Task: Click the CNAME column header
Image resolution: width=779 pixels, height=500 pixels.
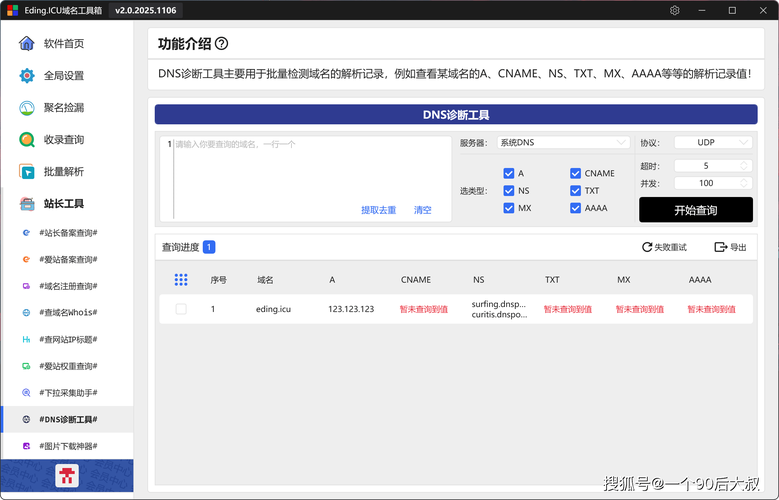Action: 416,280
